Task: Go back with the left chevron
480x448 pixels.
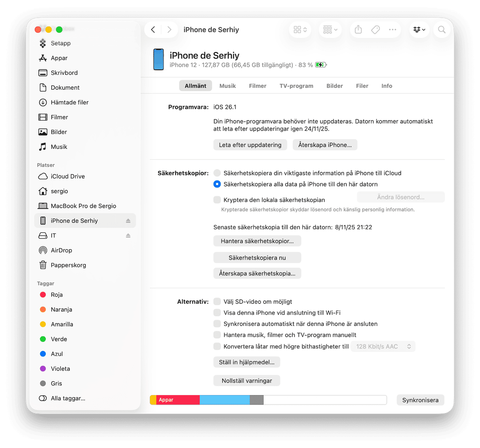Action: [x=153, y=30]
